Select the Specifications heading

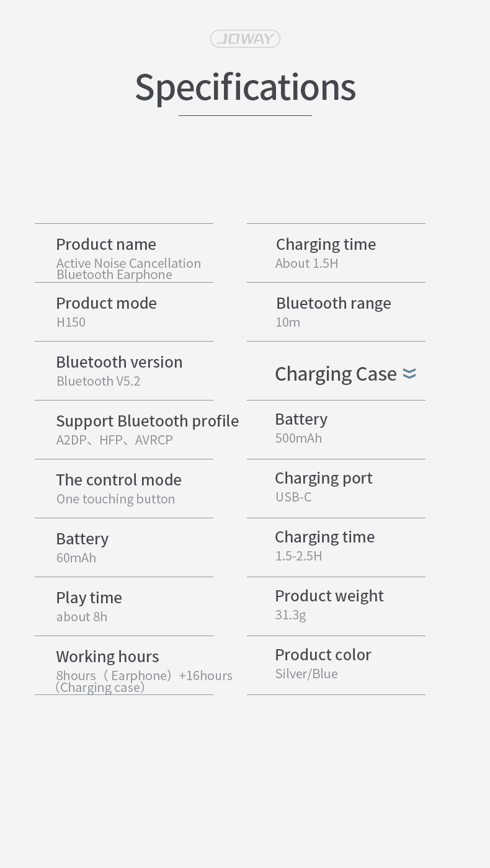(x=245, y=87)
